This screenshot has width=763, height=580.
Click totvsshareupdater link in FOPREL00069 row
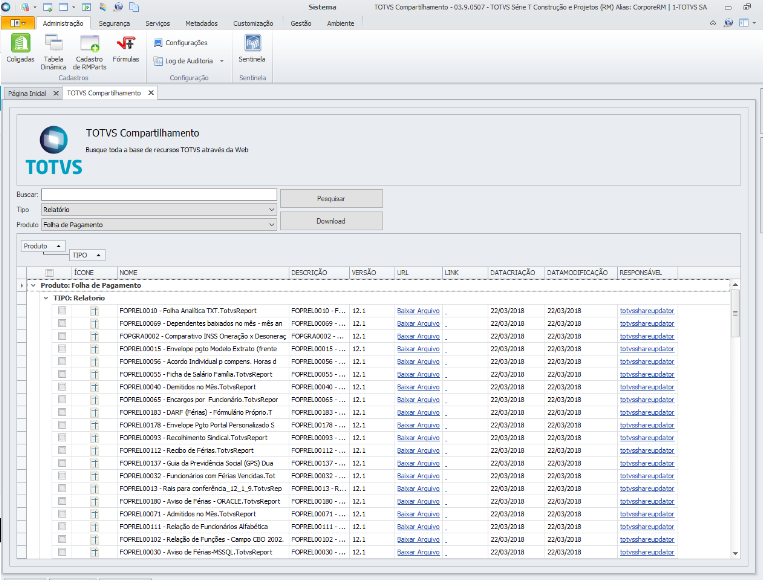click(x=647, y=323)
